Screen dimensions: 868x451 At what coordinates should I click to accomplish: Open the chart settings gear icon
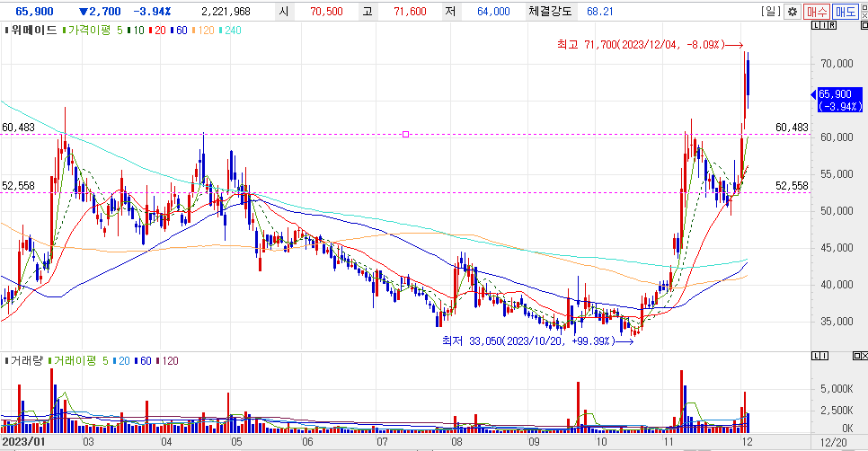[792, 12]
